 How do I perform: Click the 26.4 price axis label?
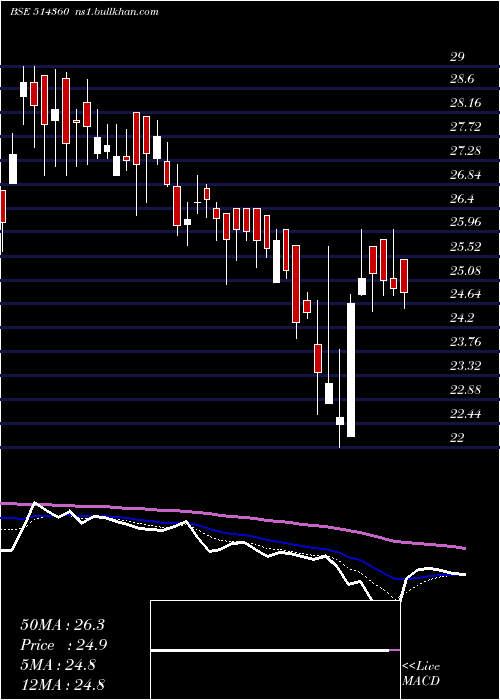pyautogui.click(x=462, y=199)
